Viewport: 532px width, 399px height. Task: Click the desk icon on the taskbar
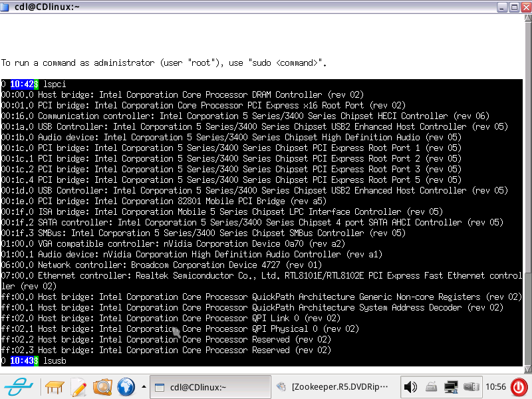coord(54,386)
